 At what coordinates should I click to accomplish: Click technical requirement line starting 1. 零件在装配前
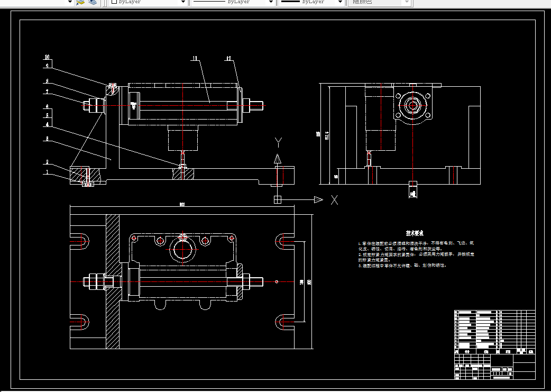[416, 246]
